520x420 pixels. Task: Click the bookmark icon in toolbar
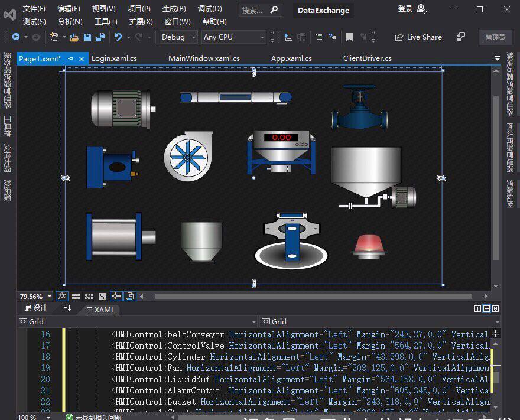349,37
